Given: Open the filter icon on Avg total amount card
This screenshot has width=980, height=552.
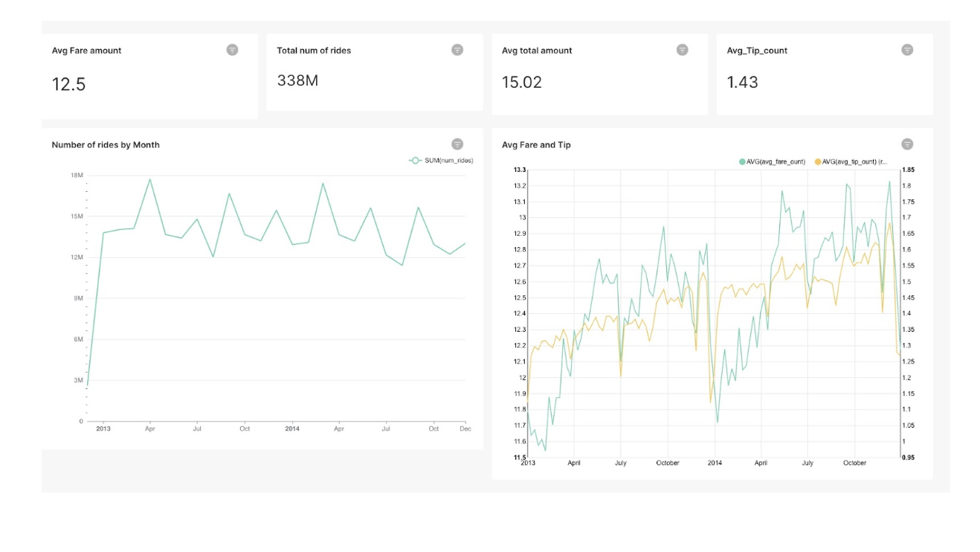Looking at the screenshot, I should [682, 51].
